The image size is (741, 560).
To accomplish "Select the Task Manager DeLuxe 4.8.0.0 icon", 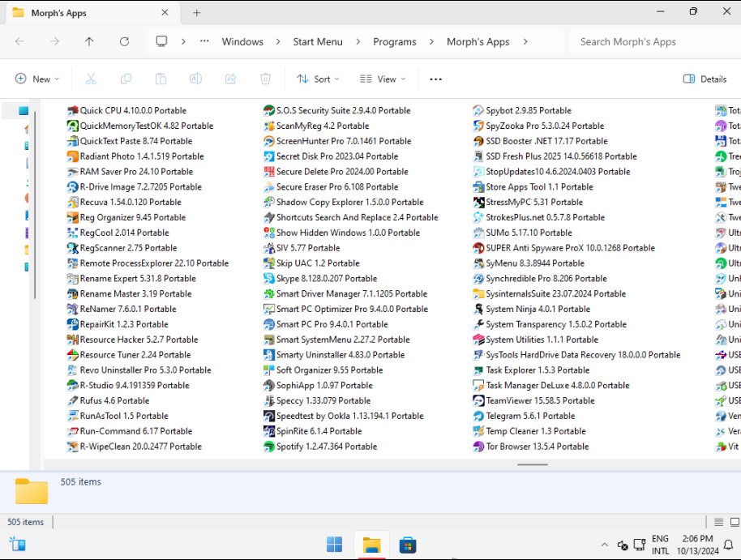I will point(478,386).
